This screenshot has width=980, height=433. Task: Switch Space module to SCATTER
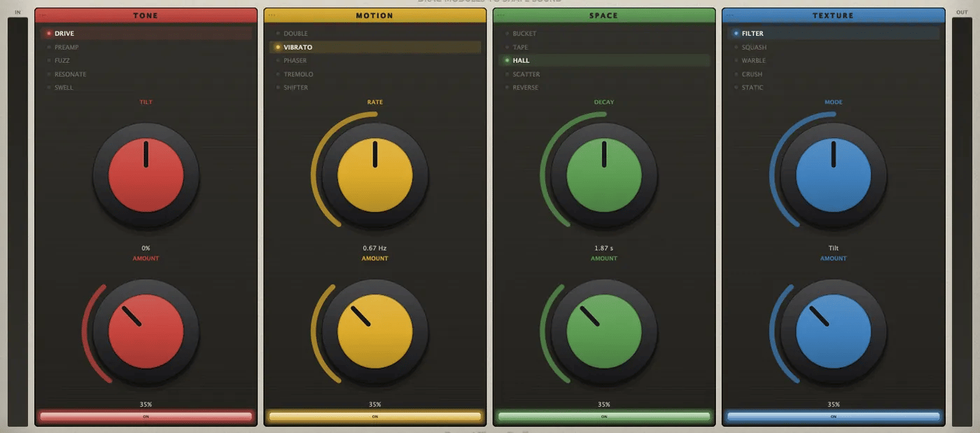pos(604,74)
